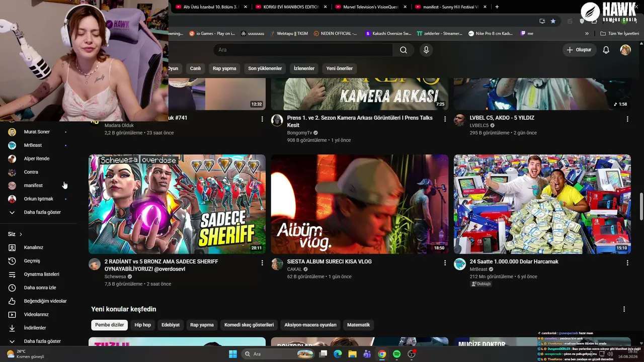Click the YouTube search magnifier button

click(x=404, y=50)
